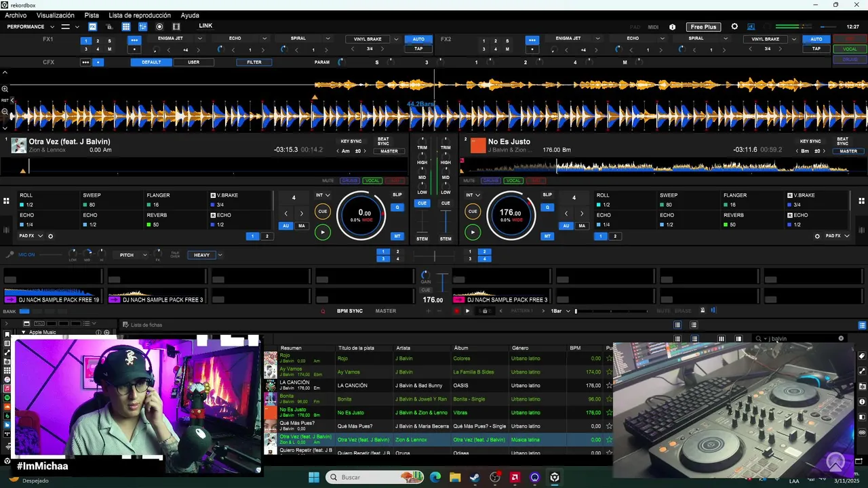Click the info icon next to MIDI

[672, 27]
